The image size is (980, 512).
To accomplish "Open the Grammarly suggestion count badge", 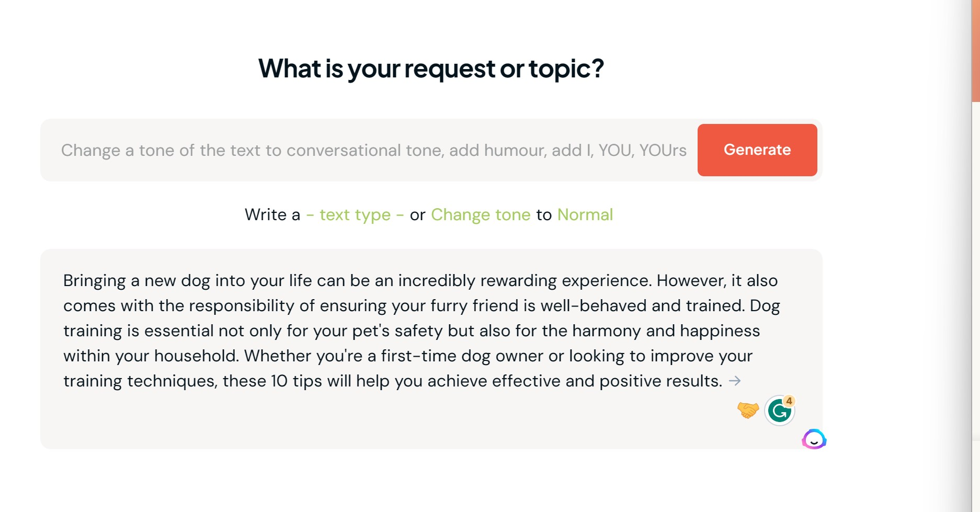I will pos(789,401).
